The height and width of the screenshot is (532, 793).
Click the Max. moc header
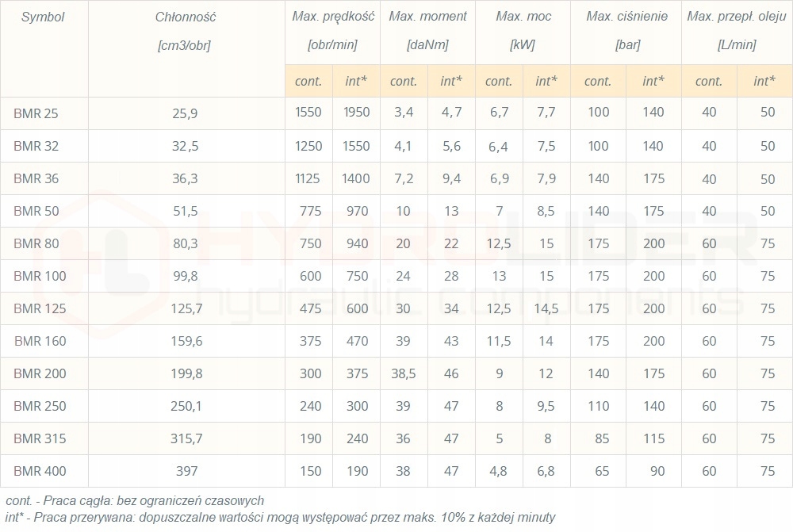click(523, 17)
